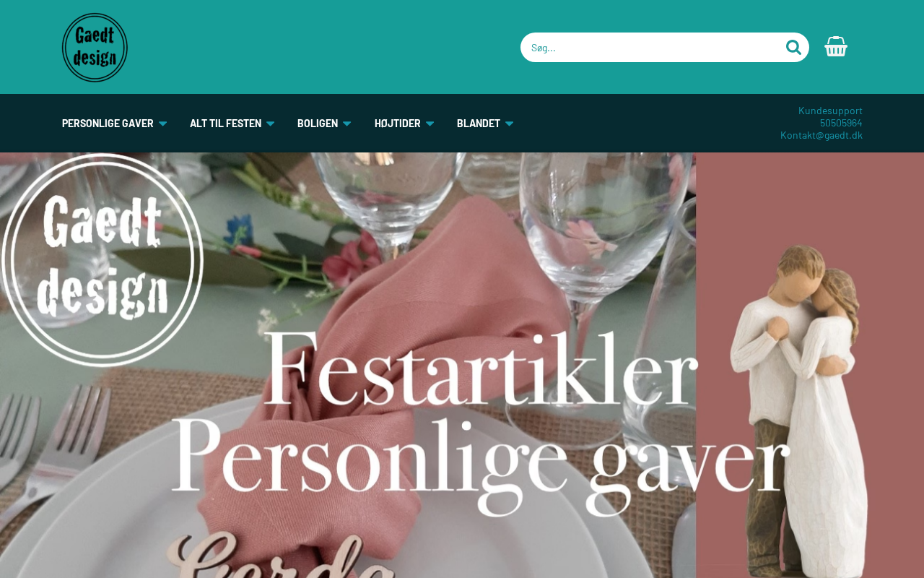Select the BOLIGEN menu item

point(318,123)
